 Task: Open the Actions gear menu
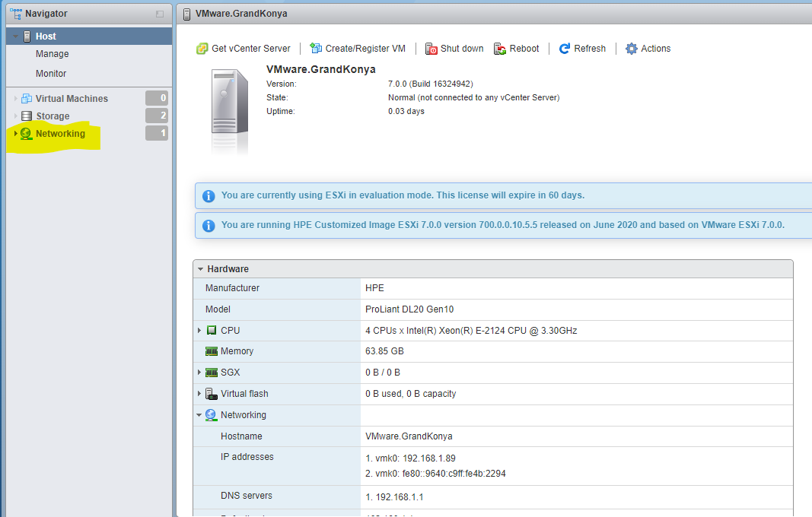click(x=631, y=49)
